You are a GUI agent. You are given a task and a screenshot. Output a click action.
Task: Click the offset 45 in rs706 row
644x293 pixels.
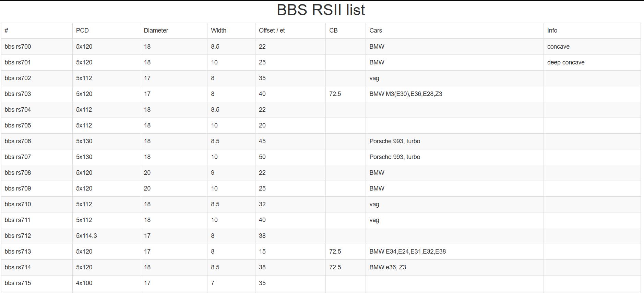(290, 141)
